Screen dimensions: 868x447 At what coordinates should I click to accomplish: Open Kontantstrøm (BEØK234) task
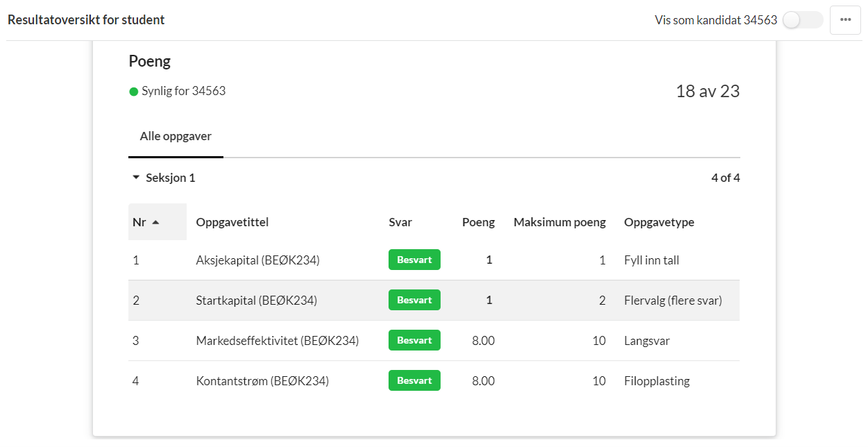(262, 381)
